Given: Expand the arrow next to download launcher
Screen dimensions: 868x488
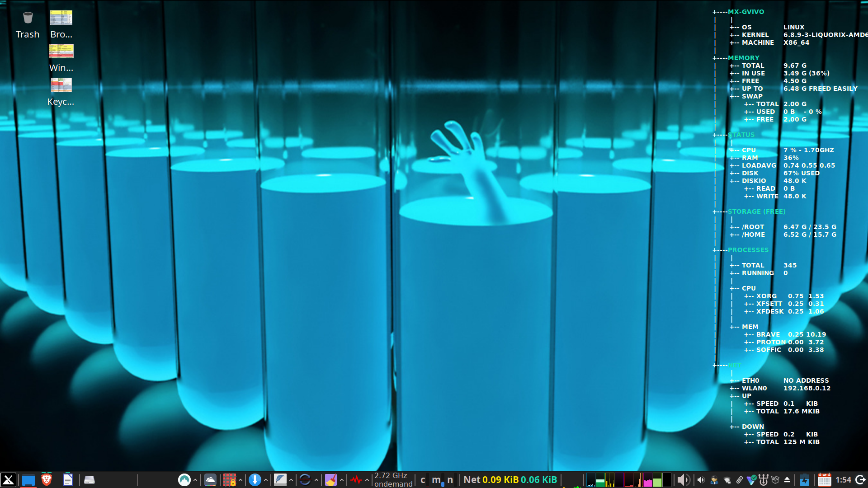Looking at the screenshot, I should (x=266, y=480).
